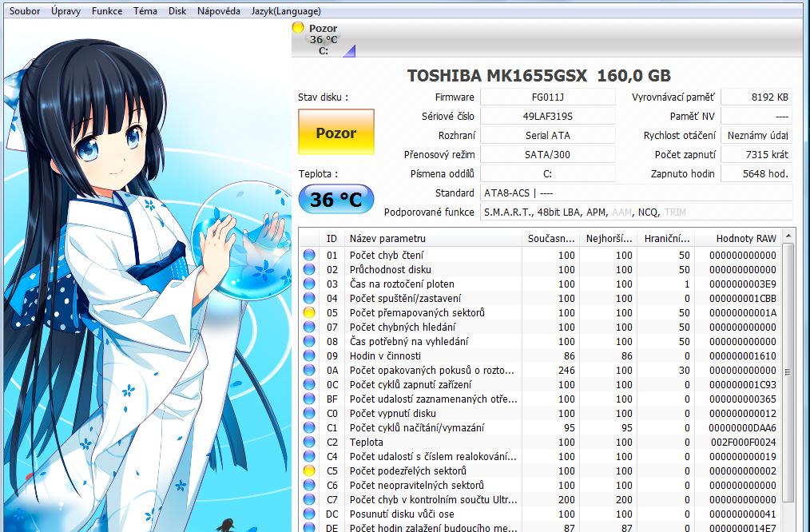
Task: Select the 'Počet podezřelých sektorů' row name
Action: (408, 471)
